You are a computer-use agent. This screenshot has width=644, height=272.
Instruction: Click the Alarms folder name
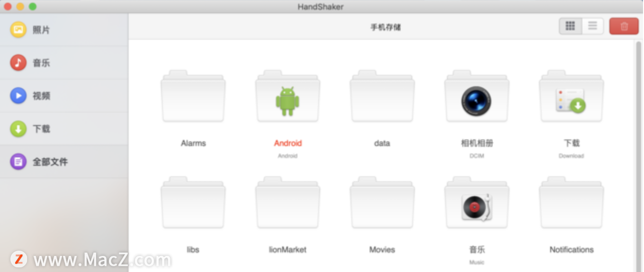[x=193, y=143]
